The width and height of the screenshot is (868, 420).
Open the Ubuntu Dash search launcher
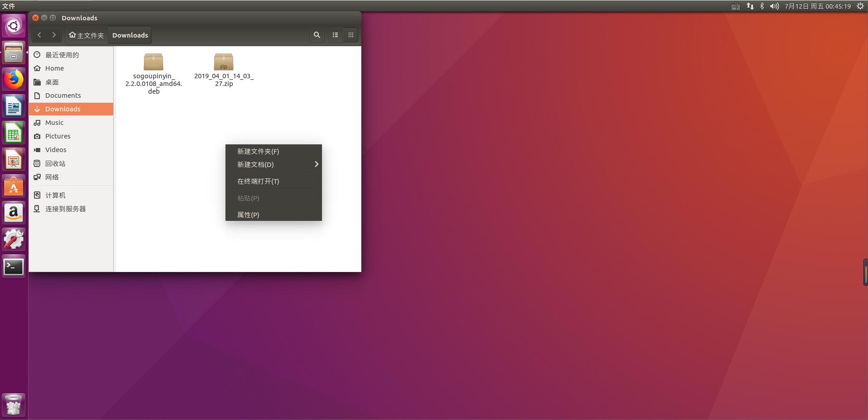[x=14, y=26]
